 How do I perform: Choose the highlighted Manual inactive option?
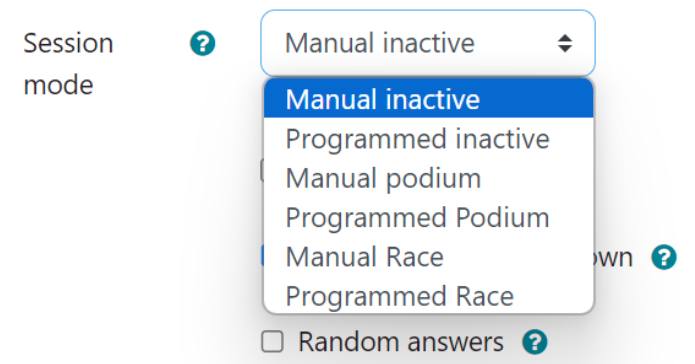428,99
